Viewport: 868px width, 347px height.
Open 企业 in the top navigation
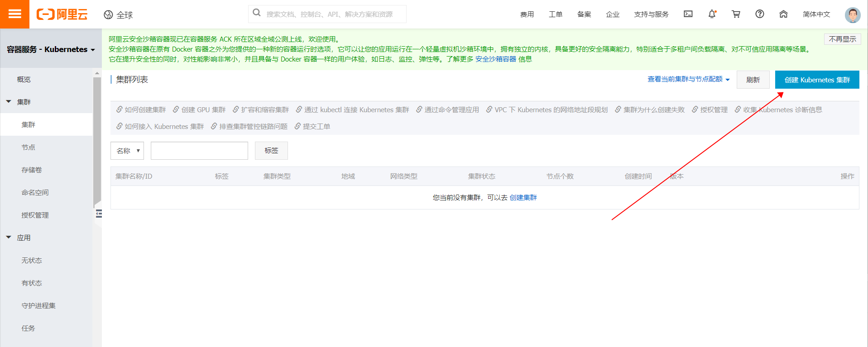613,14
